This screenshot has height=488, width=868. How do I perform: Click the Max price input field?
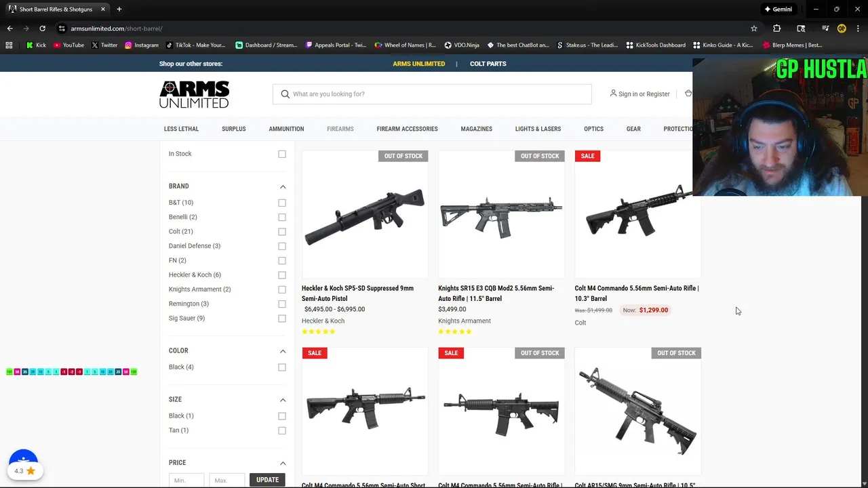226,480
